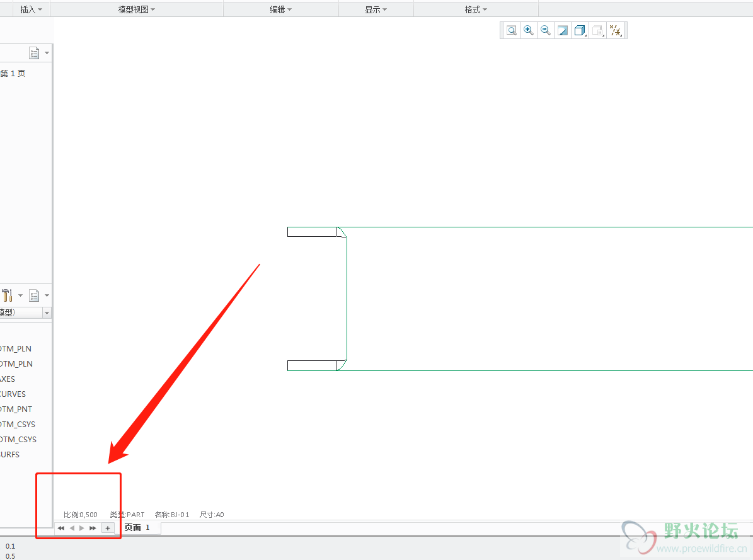Jump to the first sheet arrow

[x=61, y=528]
